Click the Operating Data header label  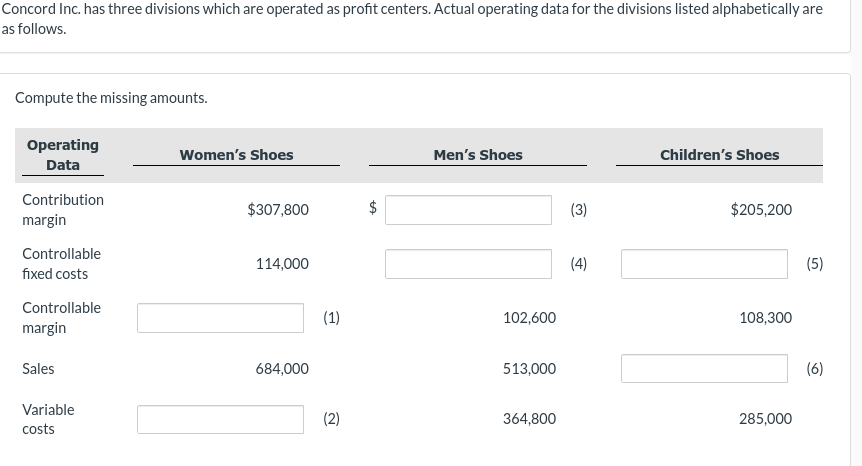(62, 155)
